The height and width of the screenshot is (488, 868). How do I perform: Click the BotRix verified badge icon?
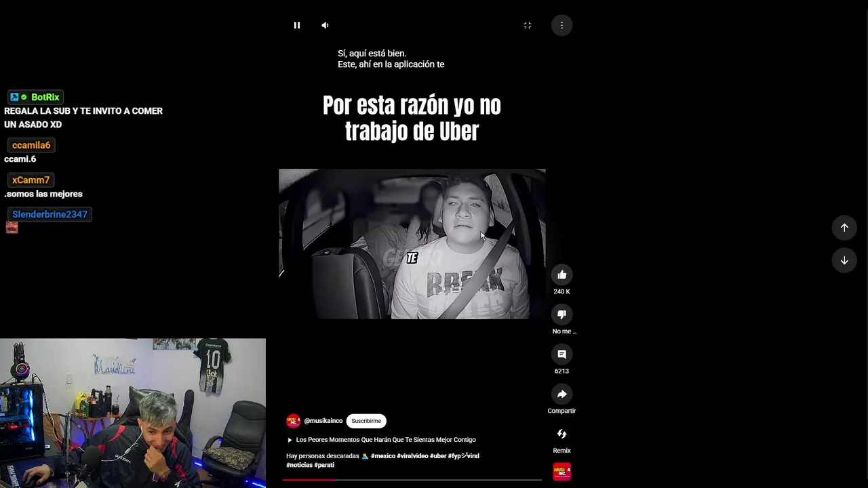(24, 97)
